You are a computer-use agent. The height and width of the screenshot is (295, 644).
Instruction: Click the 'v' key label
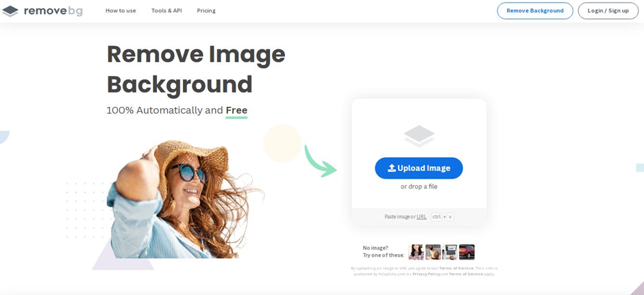450,217
